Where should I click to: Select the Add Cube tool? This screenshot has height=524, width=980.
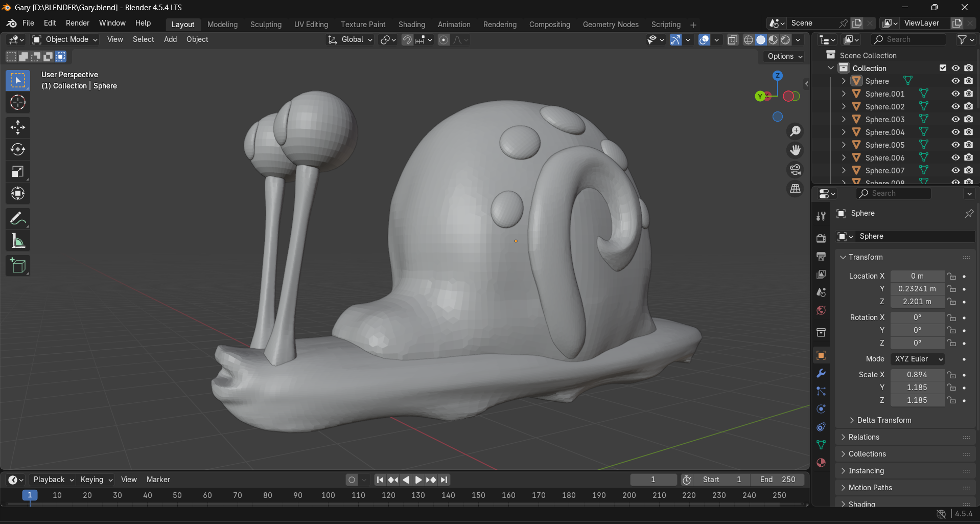click(18, 266)
